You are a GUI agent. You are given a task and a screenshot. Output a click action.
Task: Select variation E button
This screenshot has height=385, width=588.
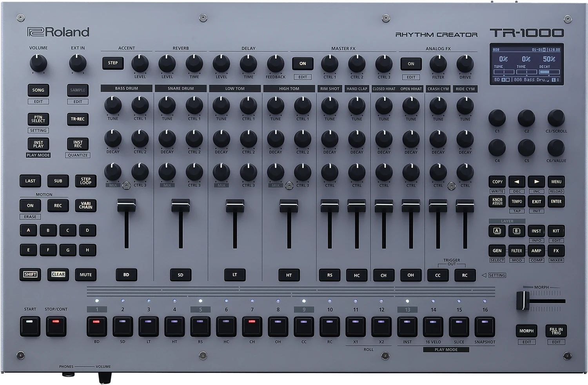click(28, 250)
